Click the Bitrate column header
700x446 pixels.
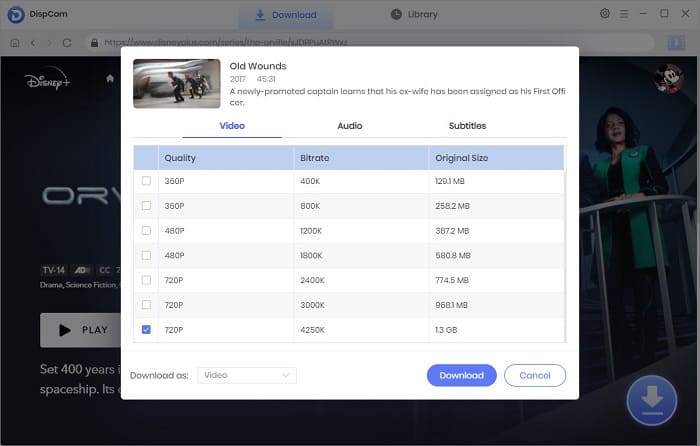361,158
